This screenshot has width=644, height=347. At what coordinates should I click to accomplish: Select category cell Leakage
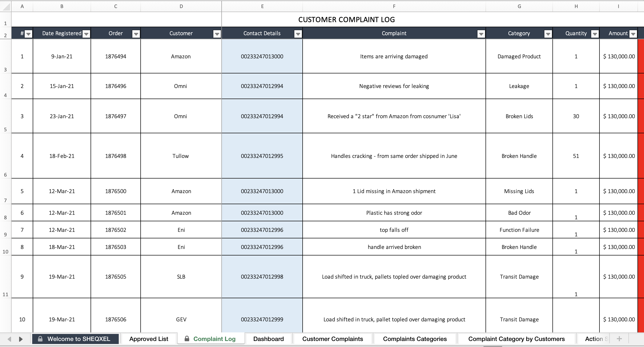(519, 86)
